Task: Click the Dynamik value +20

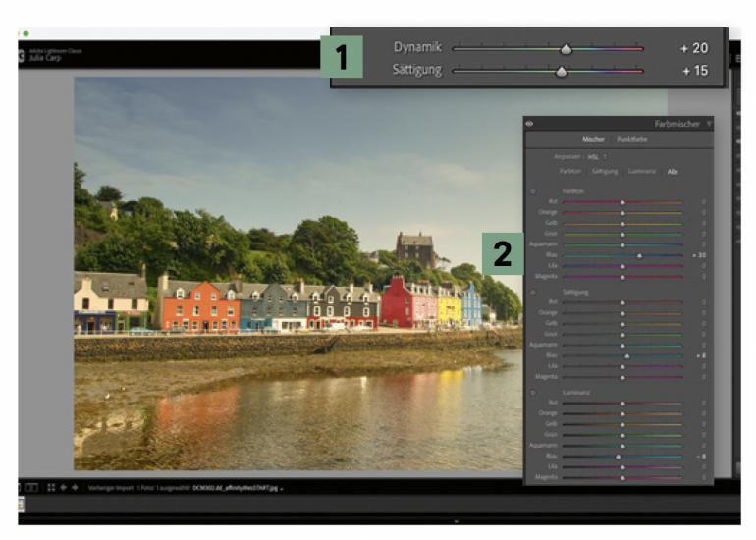Action: [x=694, y=48]
